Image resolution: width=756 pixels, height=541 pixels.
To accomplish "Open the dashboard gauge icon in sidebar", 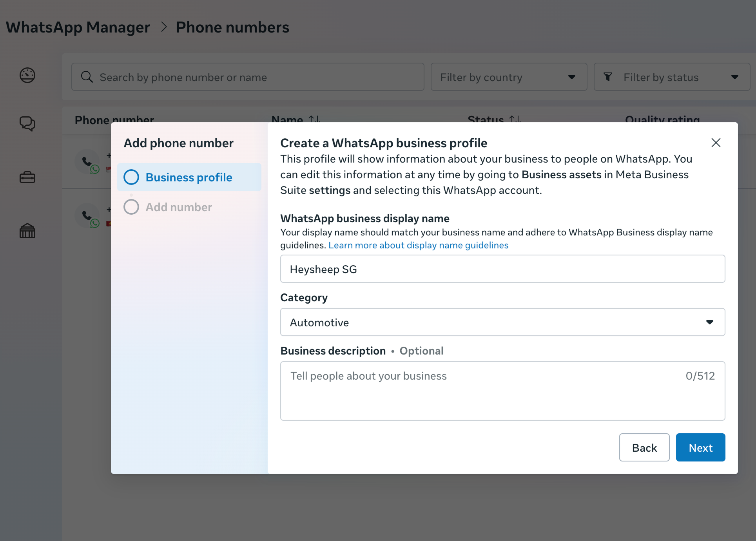I will tap(27, 75).
